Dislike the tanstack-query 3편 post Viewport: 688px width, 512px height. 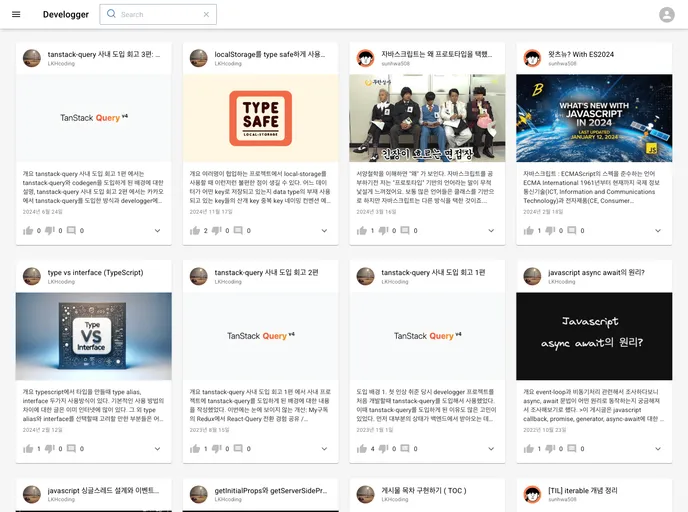click(x=50, y=230)
